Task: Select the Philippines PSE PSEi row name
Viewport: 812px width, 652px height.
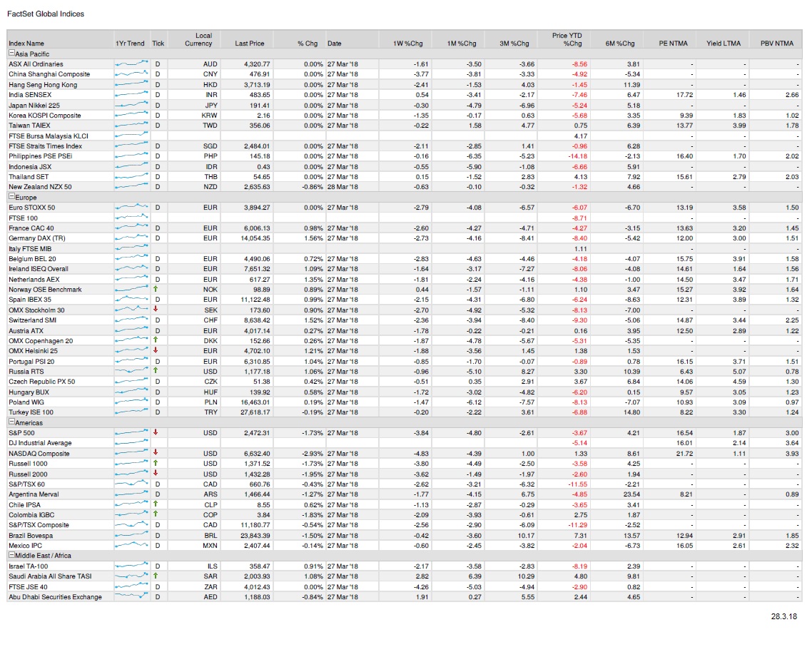Action: coord(41,156)
